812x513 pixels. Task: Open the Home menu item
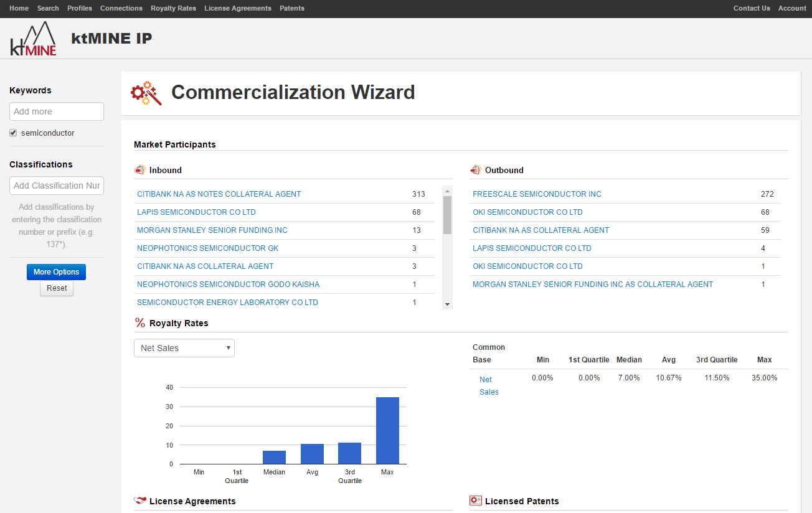pos(19,8)
